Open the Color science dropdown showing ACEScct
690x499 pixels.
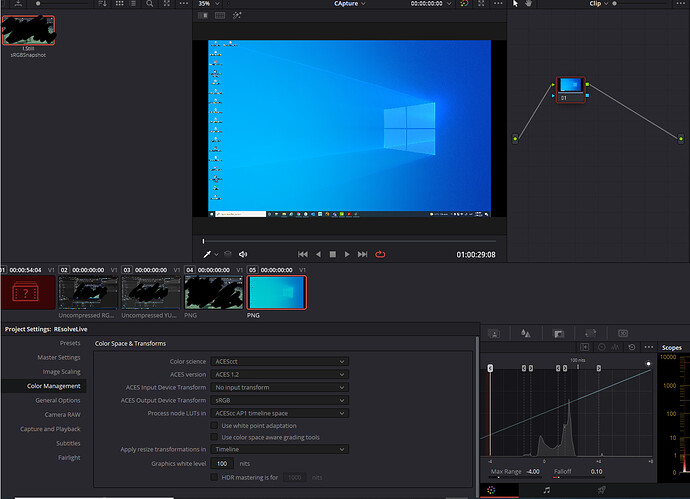279,361
